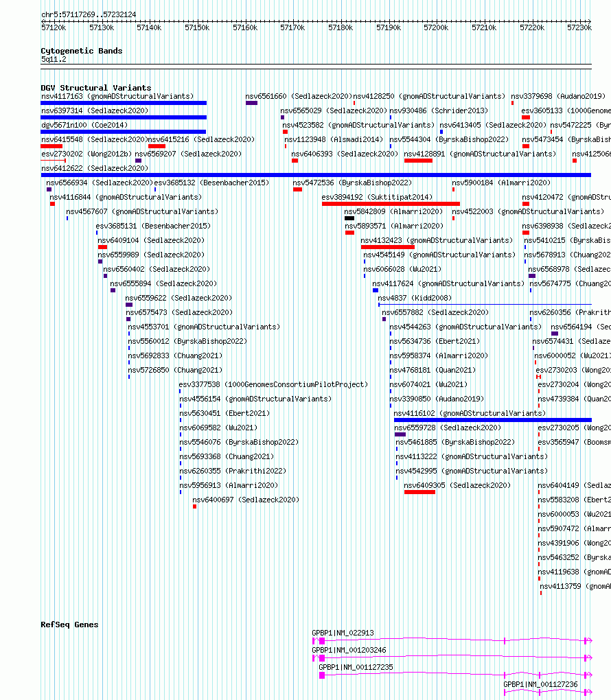Image resolution: width=611 pixels, height=700 pixels.
Task: Click nsv6569207 (Sedlazeck2020) label
Action: (188, 154)
